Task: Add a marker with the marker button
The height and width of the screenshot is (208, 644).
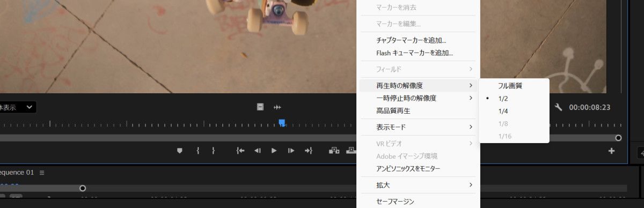Action: (x=180, y=151)
